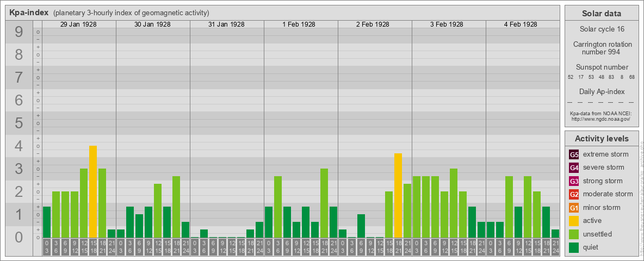The height and width of the screenshot is (261, 644).
Task: Select the dark green 'quiet' legend swatch
Action: [574, 247]
